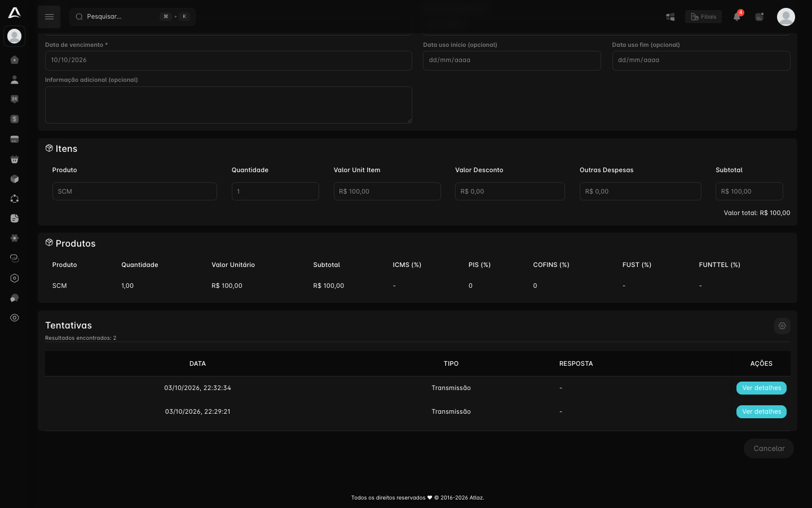This screenshot has height=508, width=812.
Task: Click the RESPOSTA column header
Action: (576, 364)
